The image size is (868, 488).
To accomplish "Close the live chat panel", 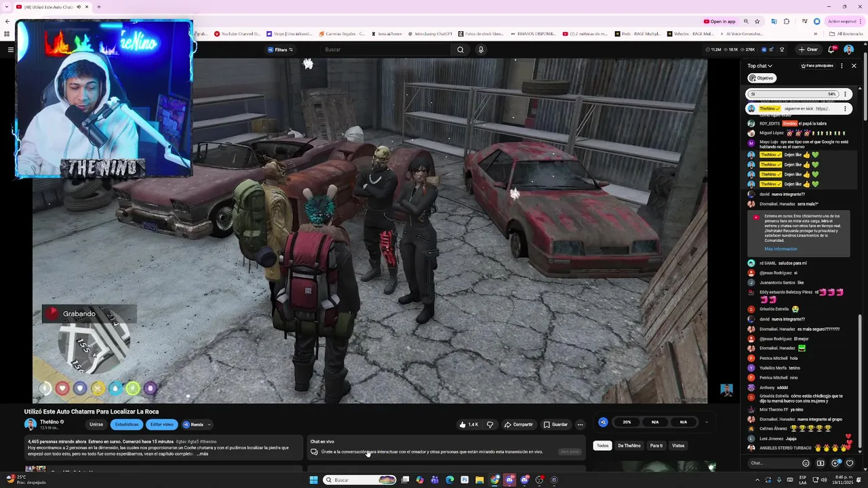I will point(854,66).
